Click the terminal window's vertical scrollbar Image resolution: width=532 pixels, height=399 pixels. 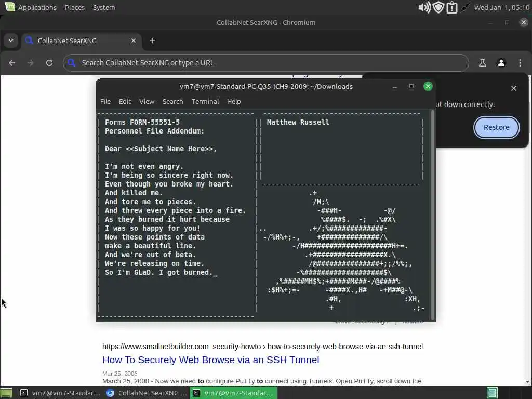click(x=433, y=215)
